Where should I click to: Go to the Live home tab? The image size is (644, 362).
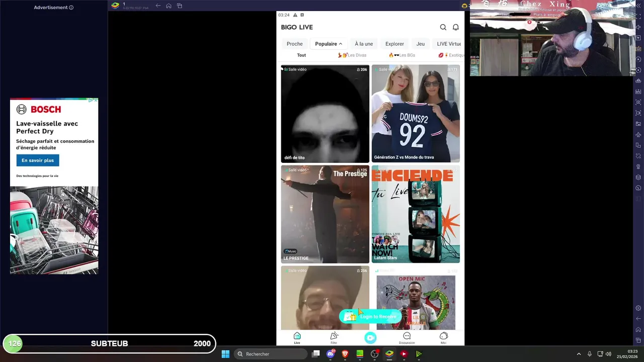pos(297,338)
